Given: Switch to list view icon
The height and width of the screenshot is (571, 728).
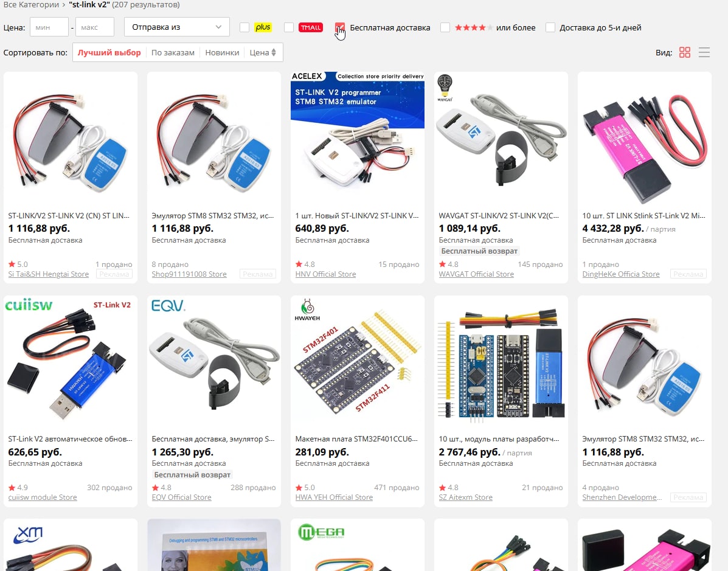Looking at the screenshot, I should 704,52.
